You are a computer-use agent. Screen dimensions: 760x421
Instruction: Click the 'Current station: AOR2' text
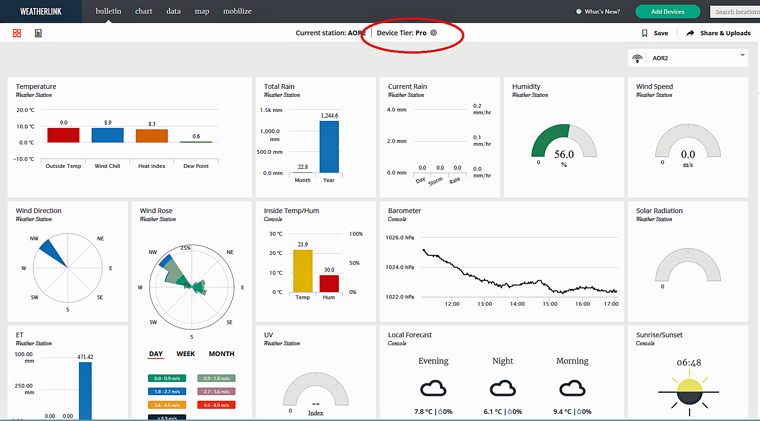331,33
